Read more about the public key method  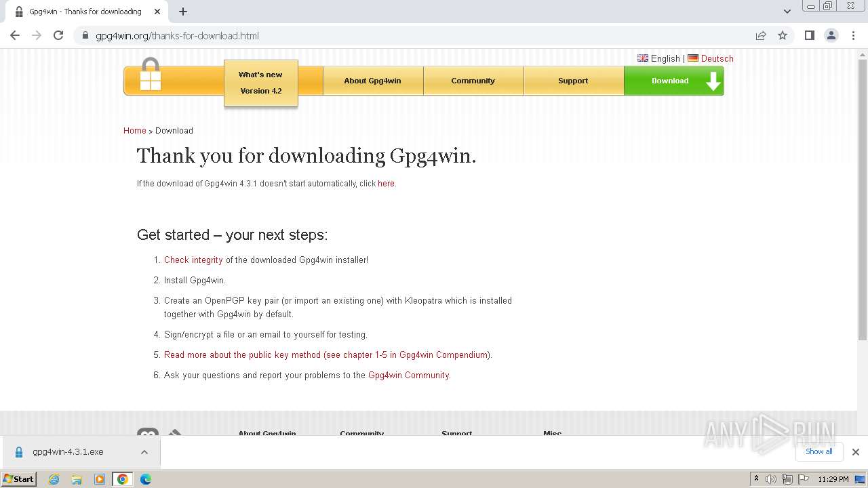pos(327,354)
